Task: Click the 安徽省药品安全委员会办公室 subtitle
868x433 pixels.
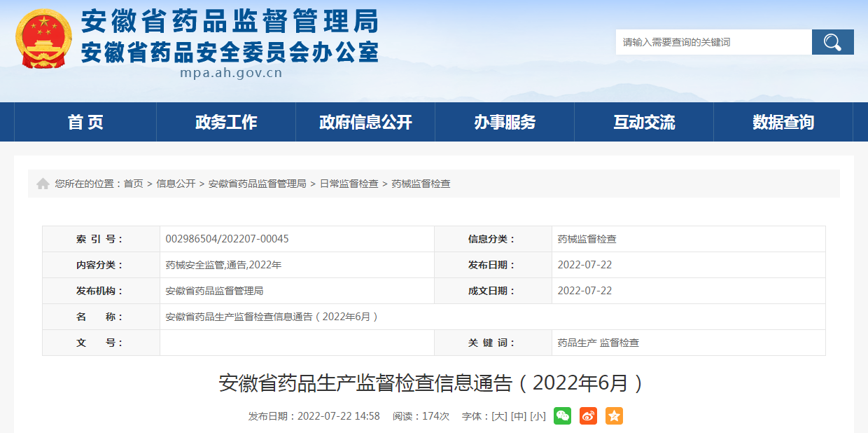Action: pos(230,53)
